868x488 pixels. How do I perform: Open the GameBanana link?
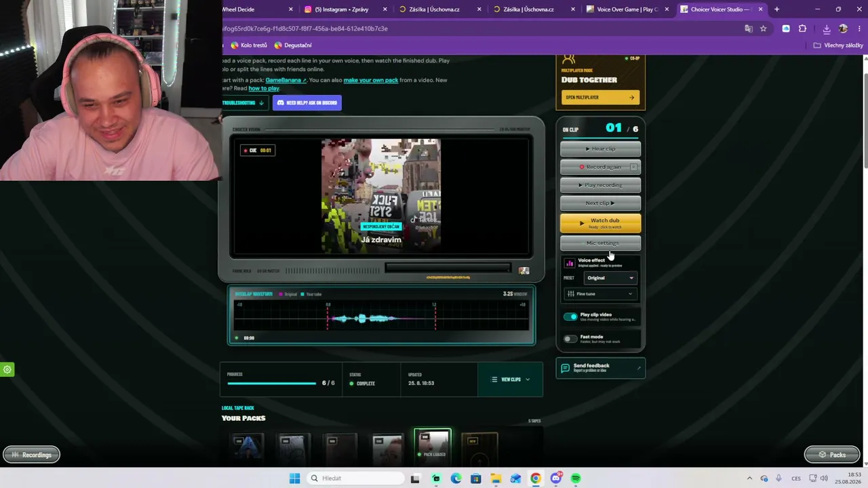pyautogui.click(x=285, y=80)
